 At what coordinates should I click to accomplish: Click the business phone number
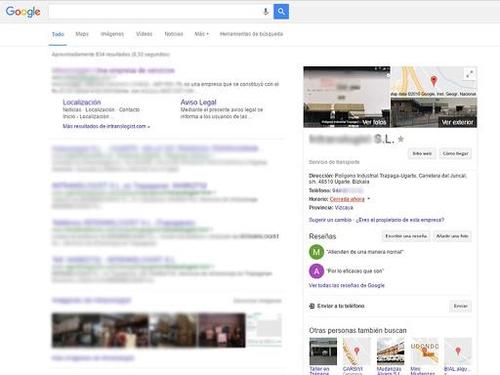pyautogui.click(x=348, y=190)
